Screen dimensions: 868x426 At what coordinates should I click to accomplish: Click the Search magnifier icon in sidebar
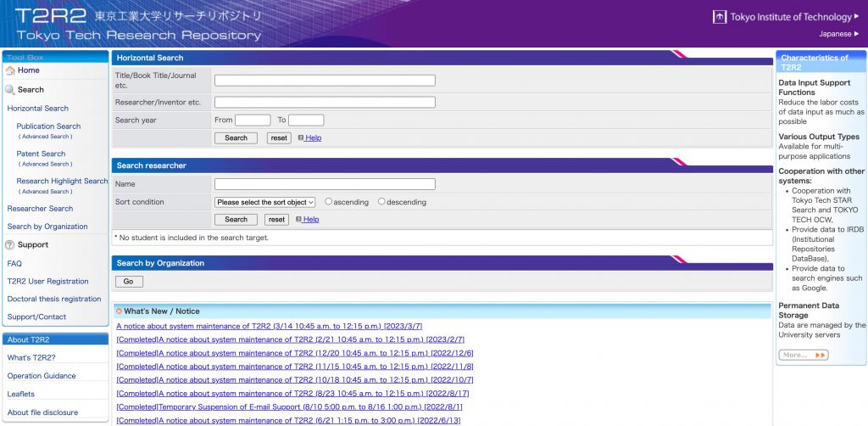click(x=10, y=90)
